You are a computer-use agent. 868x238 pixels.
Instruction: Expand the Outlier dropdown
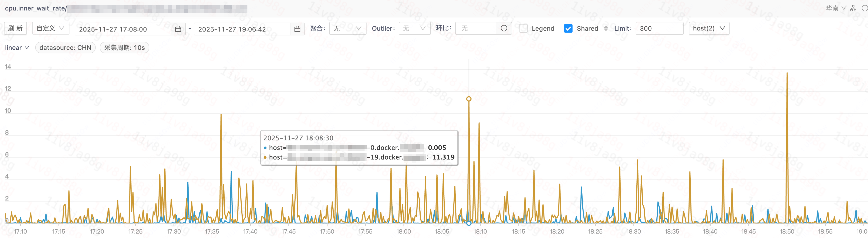pos(414,29)
